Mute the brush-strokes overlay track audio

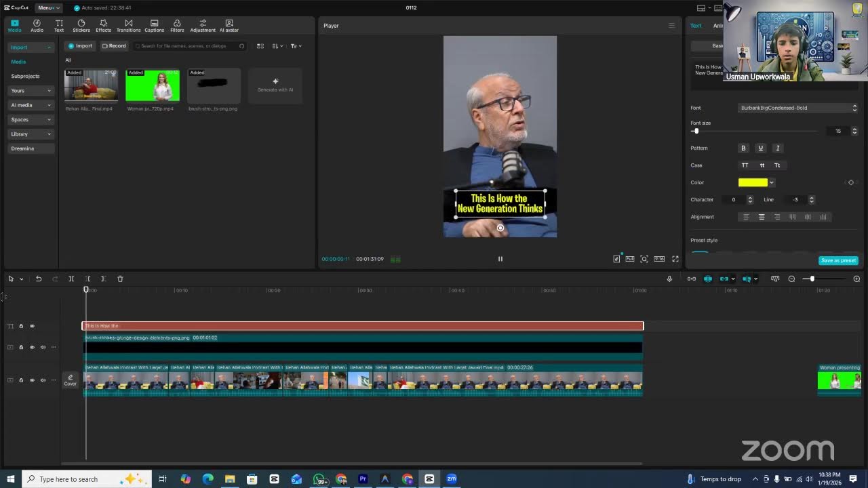(x=43, y=347)
